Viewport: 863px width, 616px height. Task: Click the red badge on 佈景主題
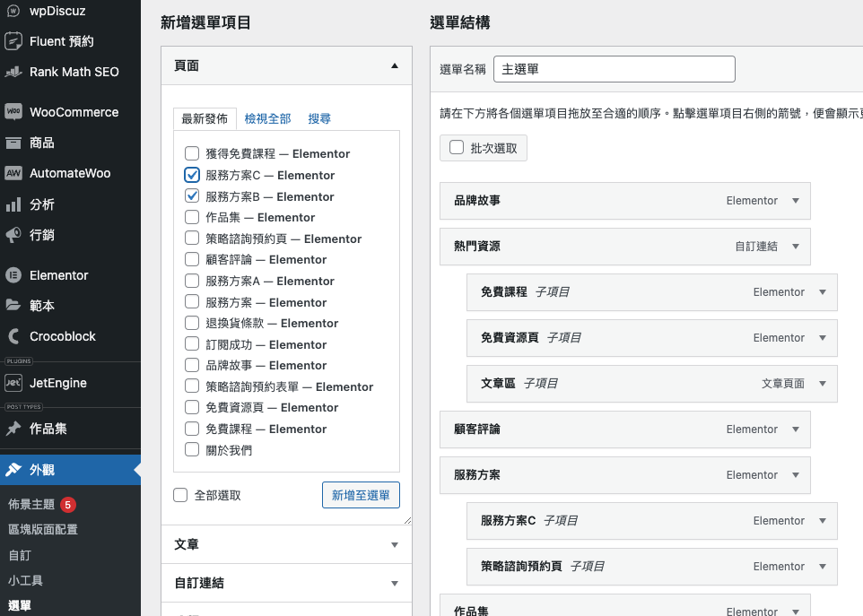point(67,504)
